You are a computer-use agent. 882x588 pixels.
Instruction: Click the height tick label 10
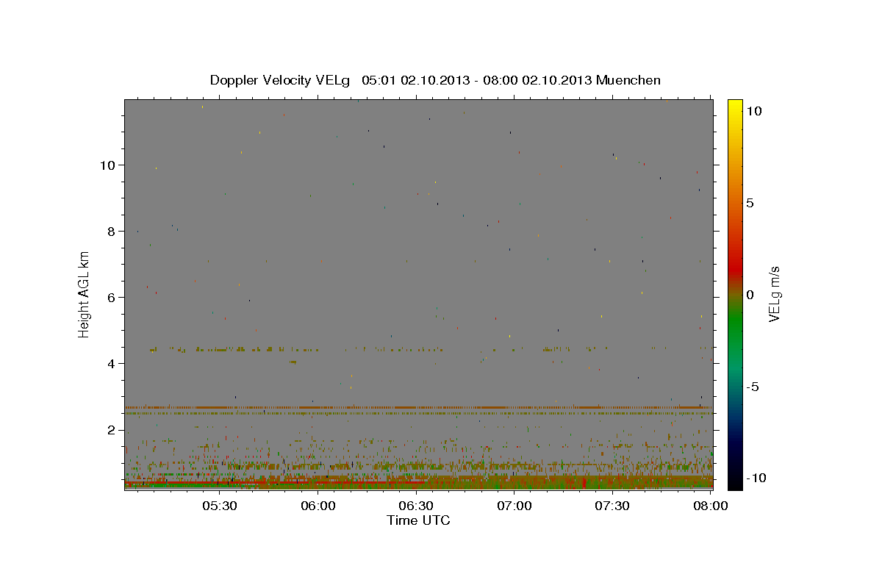[107, 165]
